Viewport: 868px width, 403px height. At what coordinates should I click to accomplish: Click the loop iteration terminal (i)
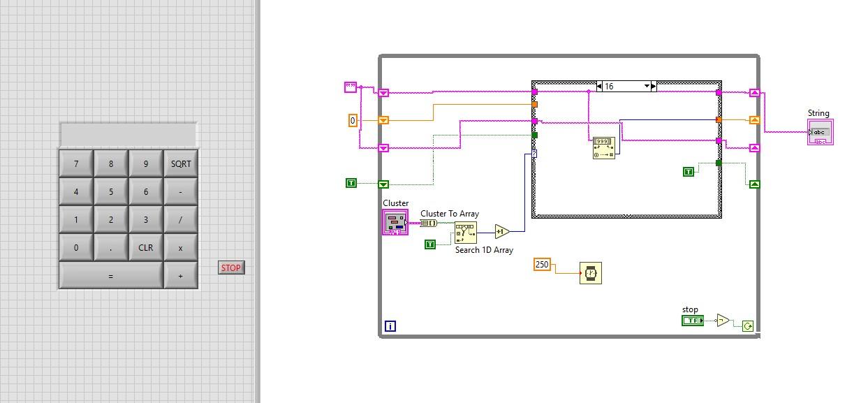point(391,325)
